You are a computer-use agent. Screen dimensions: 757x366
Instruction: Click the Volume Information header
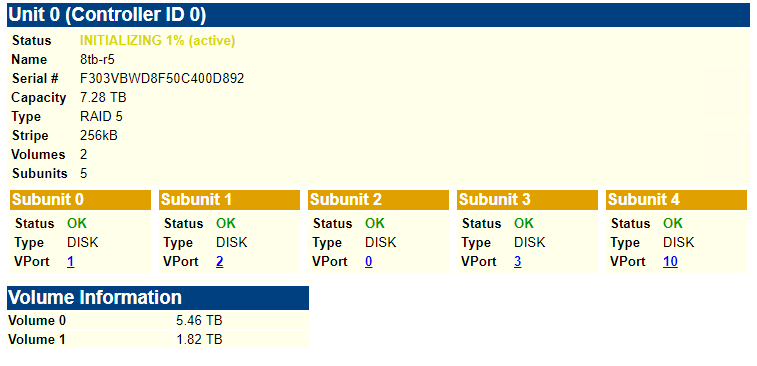click(x=158, y=297)
